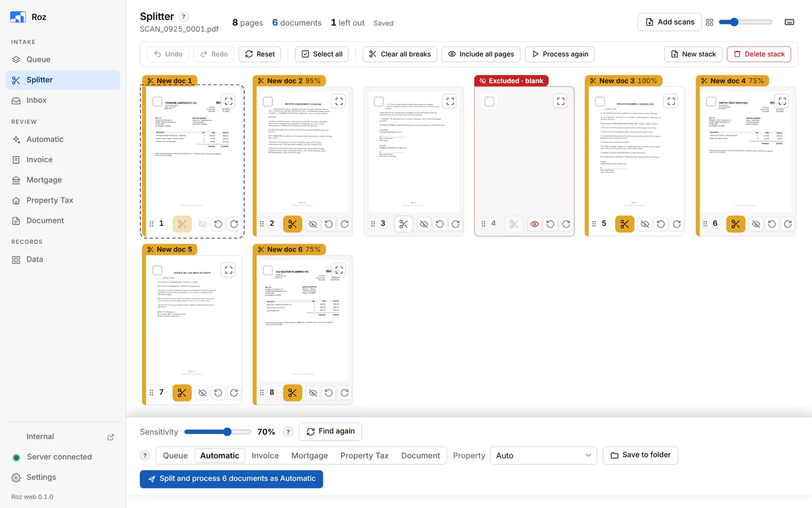Rotate page 2 counterclockwise
The image size is (812, 508).
coord(329,224)
